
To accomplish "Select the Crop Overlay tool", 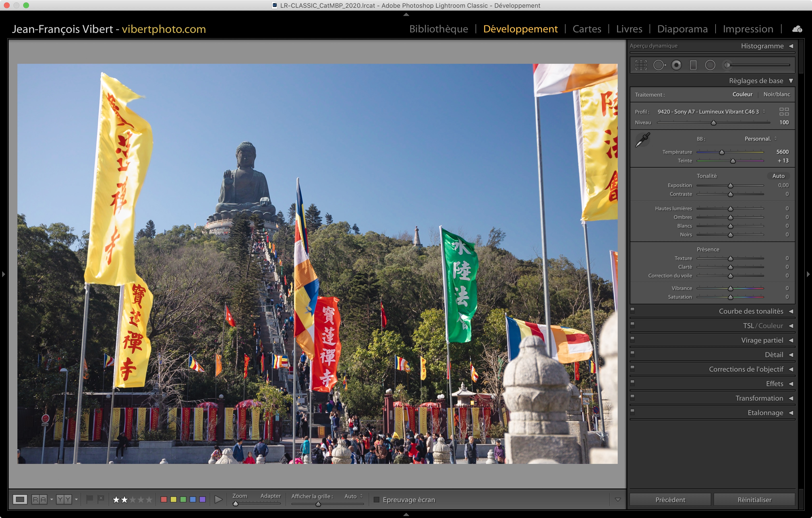I will (x=641, y=65).
